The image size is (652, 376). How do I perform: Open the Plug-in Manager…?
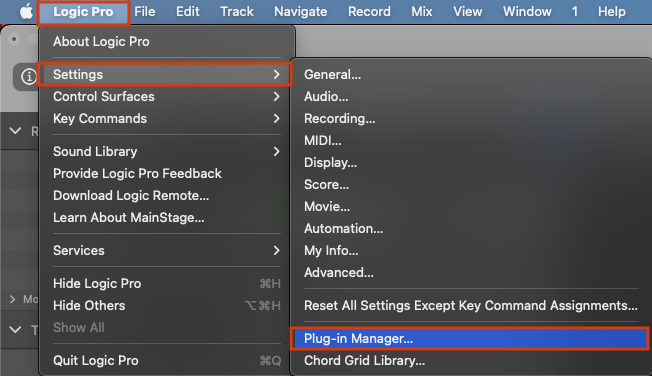[470, 339]
